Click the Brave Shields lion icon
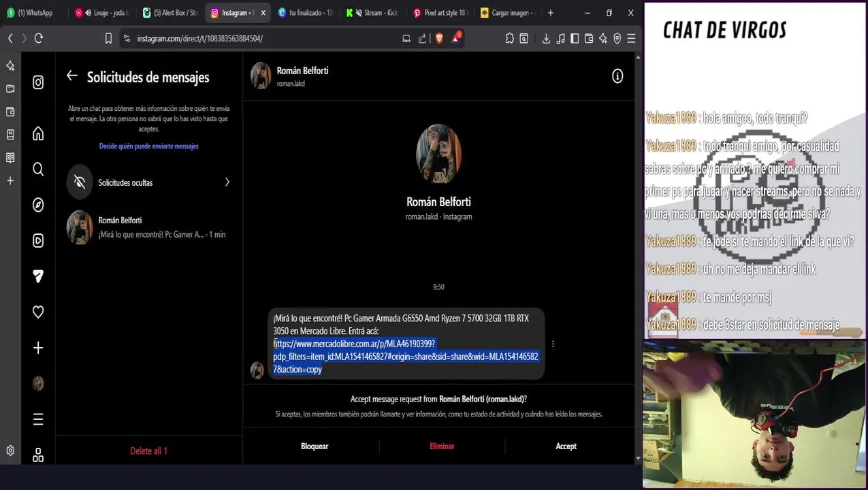The width and height of the screenshot is (868, 490). [439, 39]
